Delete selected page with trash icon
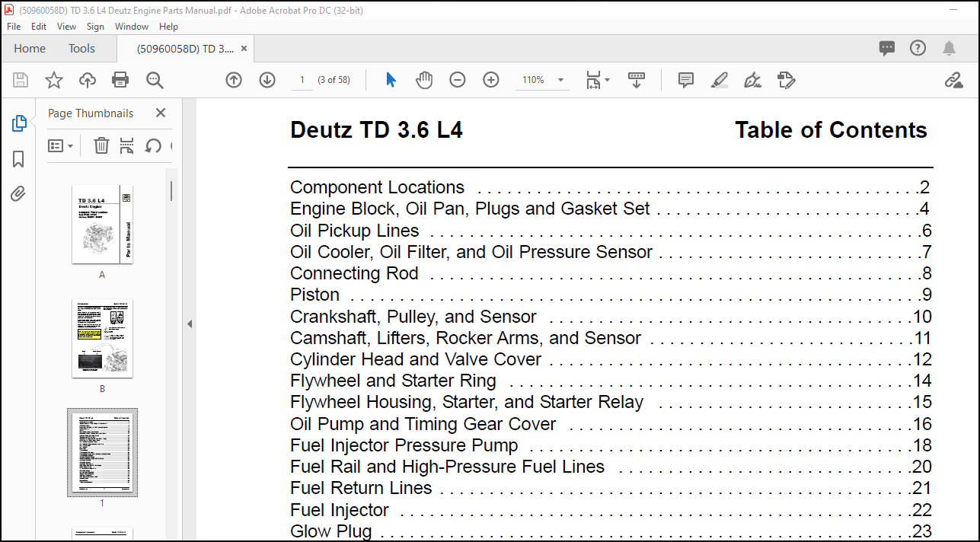 [x=101, y=145]
